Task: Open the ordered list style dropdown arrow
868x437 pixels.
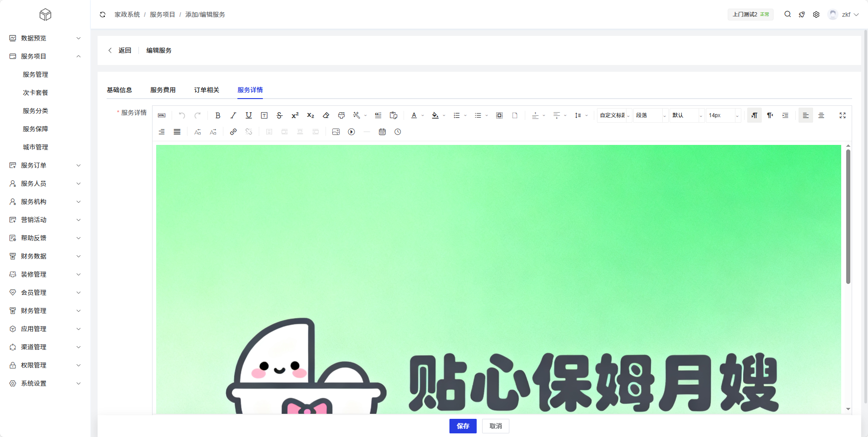Action: coord(465,115)
